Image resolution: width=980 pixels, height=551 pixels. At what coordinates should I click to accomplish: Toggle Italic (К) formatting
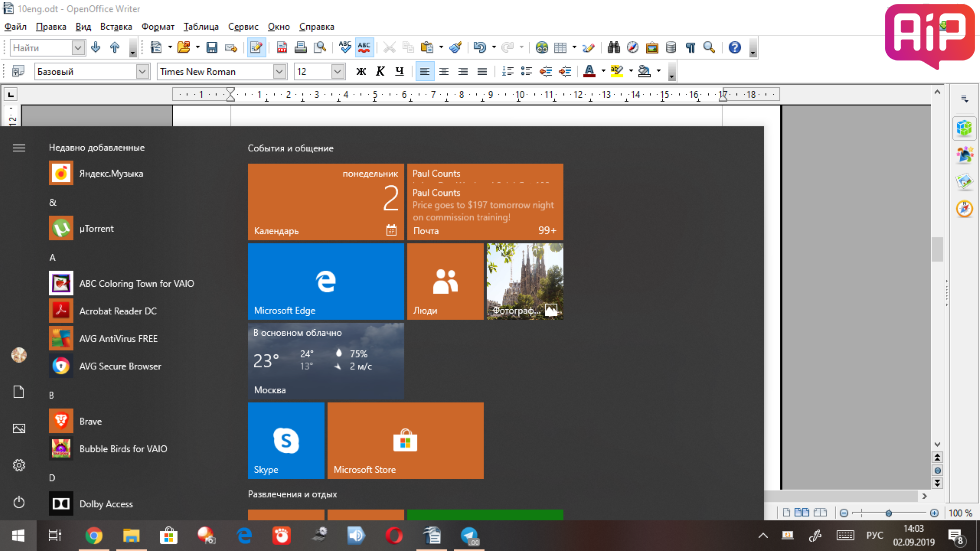click(380, 71)
